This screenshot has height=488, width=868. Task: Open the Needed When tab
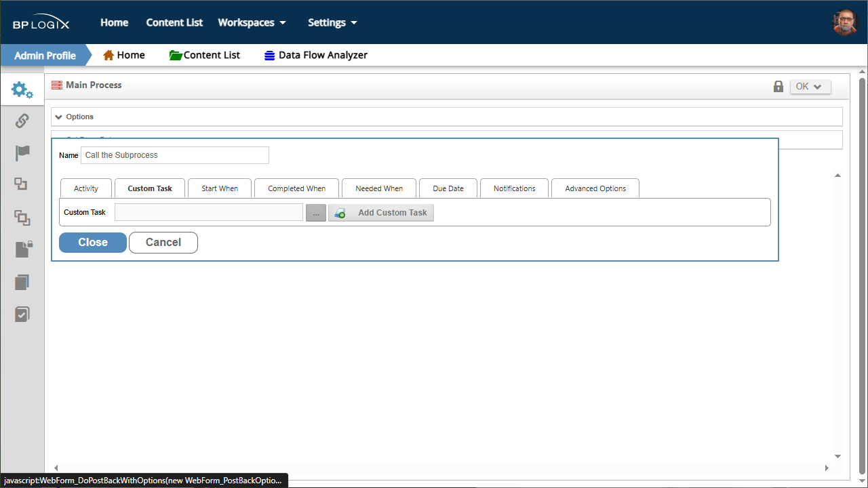coord(379,188)
